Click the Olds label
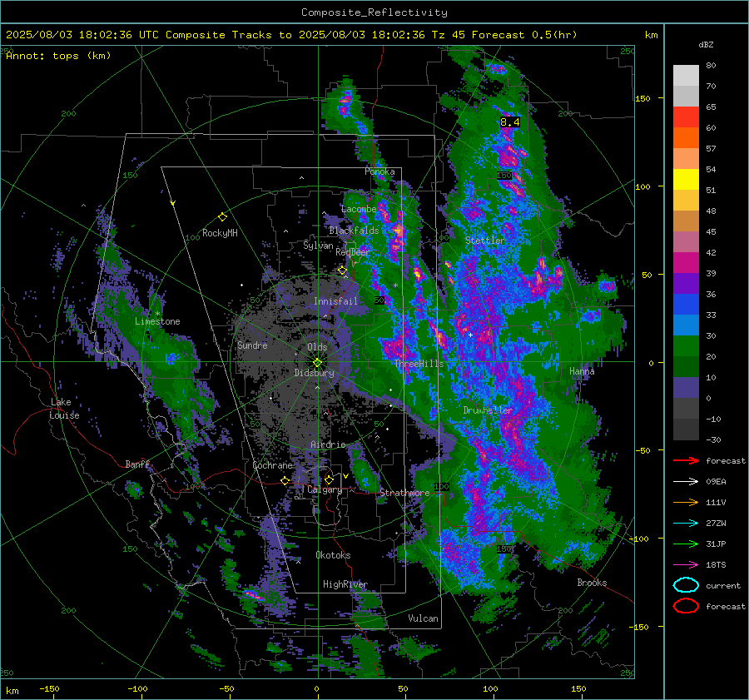749x700 pixels. [317, 347]
